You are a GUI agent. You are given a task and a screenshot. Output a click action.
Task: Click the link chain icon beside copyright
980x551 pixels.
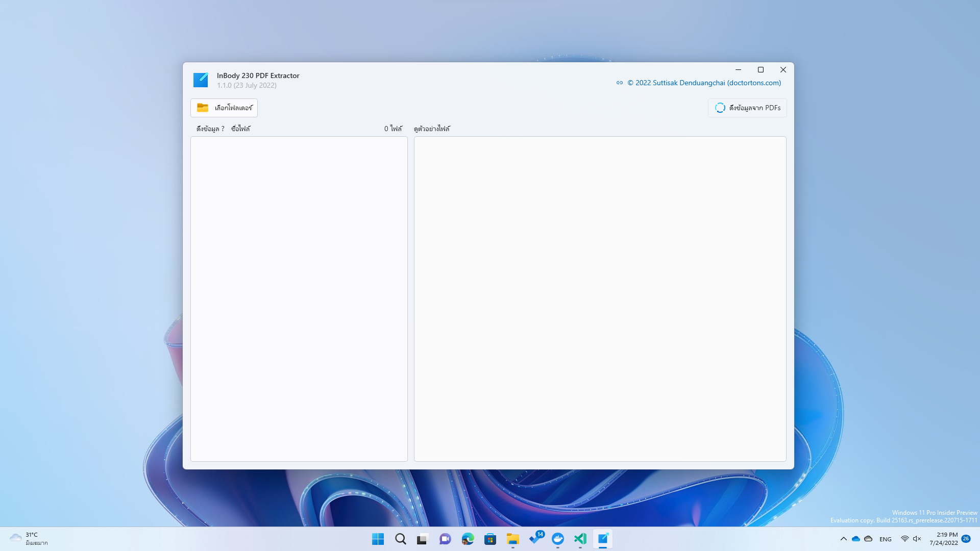[x=620, y=83]
